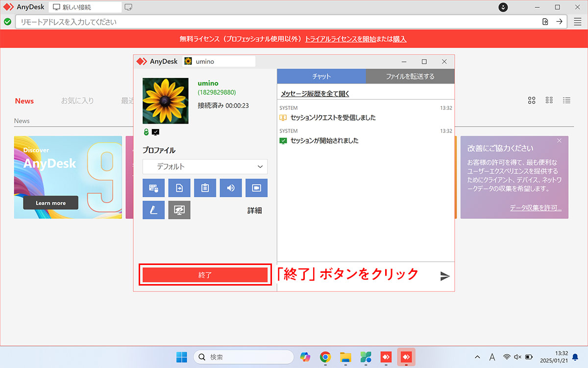Open Google Chrome from the taskbar
Viewport: 588px width, 368px height.
(x=325, y=357)
